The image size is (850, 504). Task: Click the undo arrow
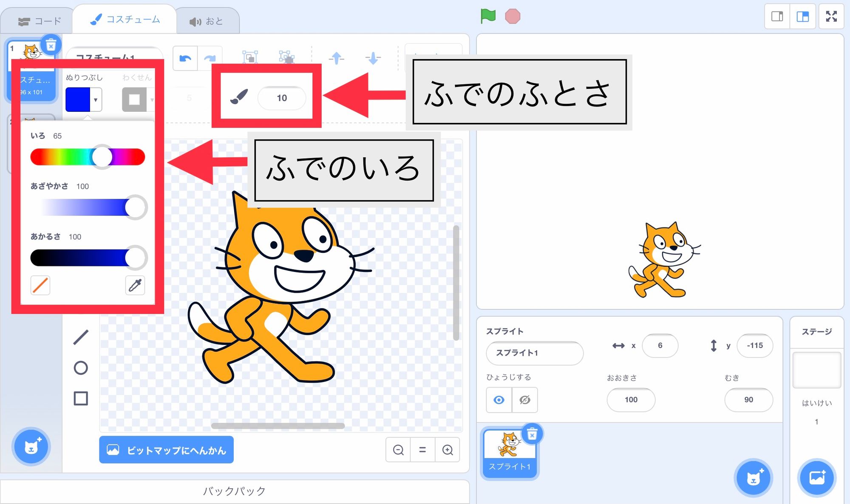(185, 58)
